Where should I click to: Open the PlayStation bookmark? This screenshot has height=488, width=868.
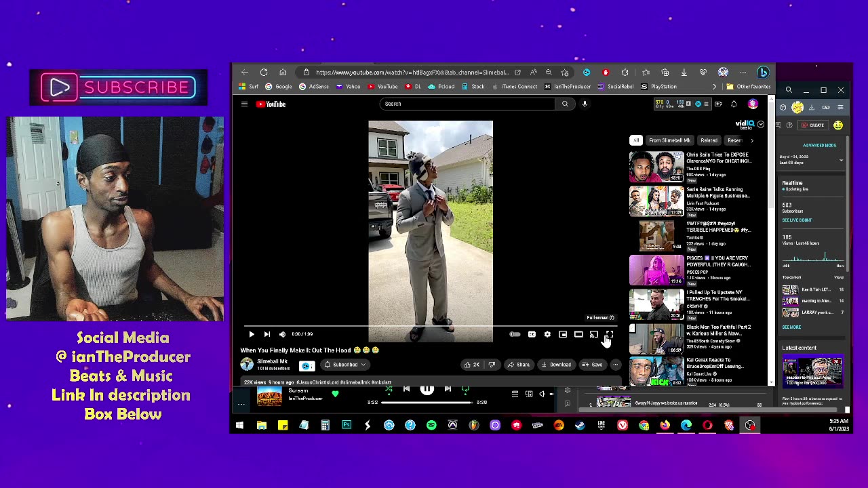[x=659, y=87]
